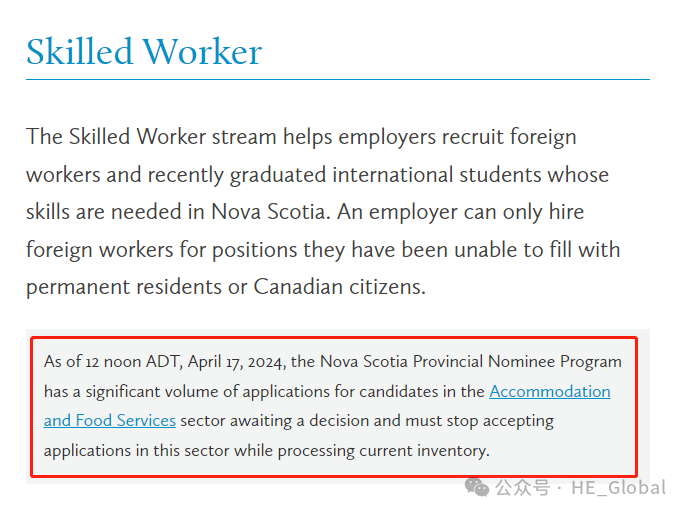Click "The Skilled Worker stream" opening phrase
Viewport: 686px width, 514px height.
[151, 136]
